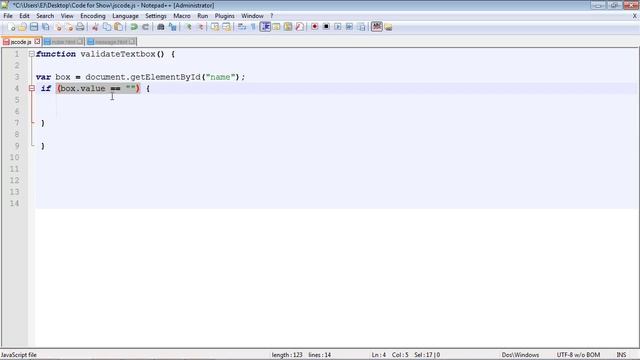Start macro recording with the red dot

click(314, 27)
